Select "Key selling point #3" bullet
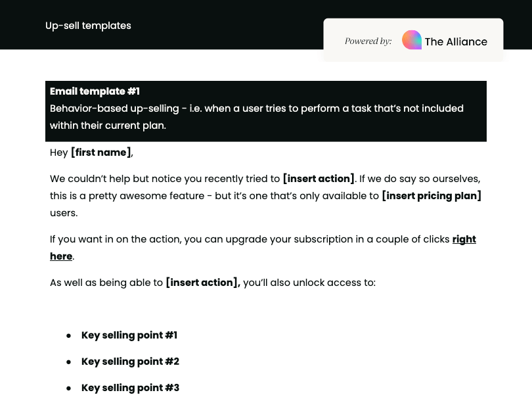The width and height of the screenshot is (532, 399). coord(130,387)
